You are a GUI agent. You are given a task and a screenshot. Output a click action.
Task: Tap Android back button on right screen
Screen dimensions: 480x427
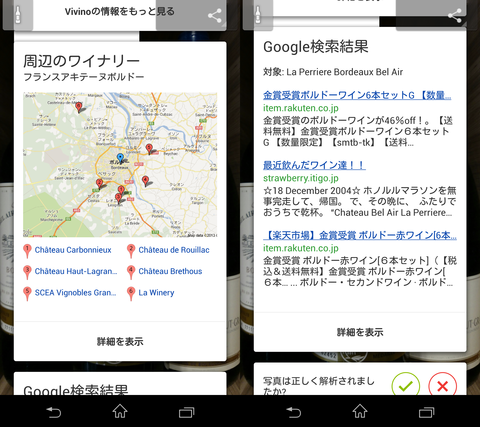(294, 412)
